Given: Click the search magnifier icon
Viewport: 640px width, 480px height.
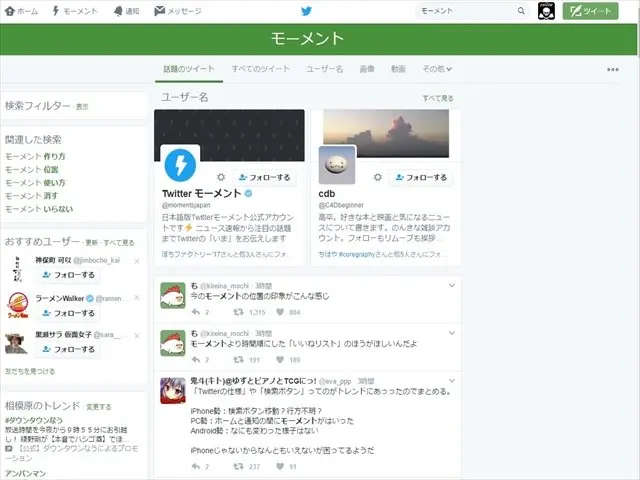Looking at the screenshot, I should (521, 11).
